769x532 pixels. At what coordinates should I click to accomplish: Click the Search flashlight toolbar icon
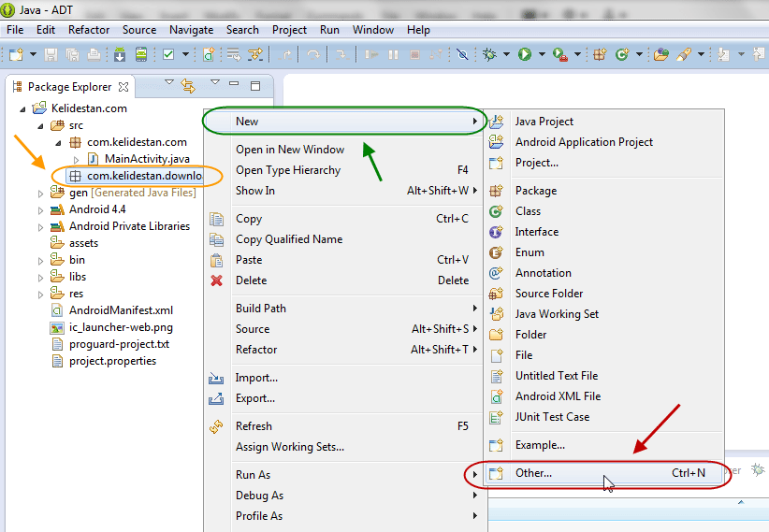click(683, 54)
